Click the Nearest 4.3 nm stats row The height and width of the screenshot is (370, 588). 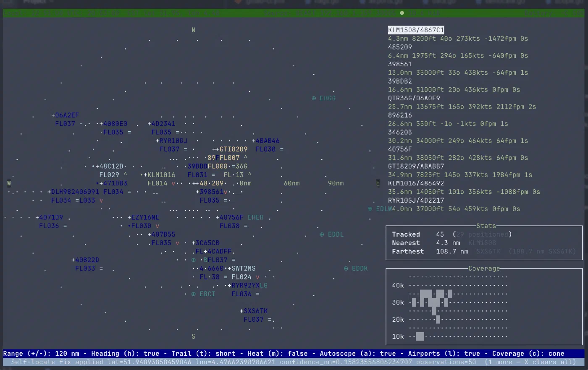pos(444,243)
